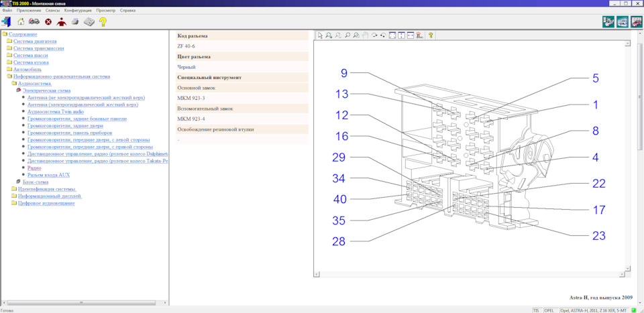Fit the diagram to window
This screenshot has height=313, width=644.
click(x=392, y=36)
